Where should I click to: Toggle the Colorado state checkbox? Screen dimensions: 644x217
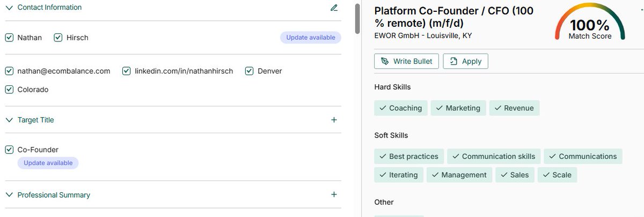click(x=9, y=90)
